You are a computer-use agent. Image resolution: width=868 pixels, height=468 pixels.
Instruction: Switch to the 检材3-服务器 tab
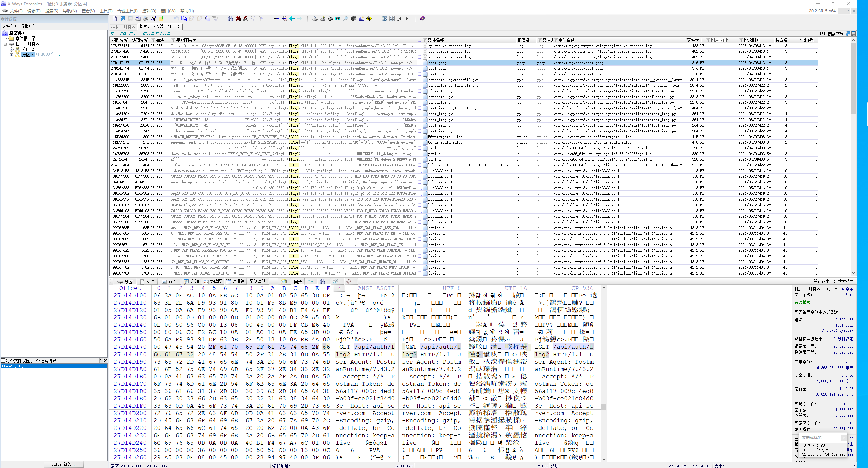[123, 27]
